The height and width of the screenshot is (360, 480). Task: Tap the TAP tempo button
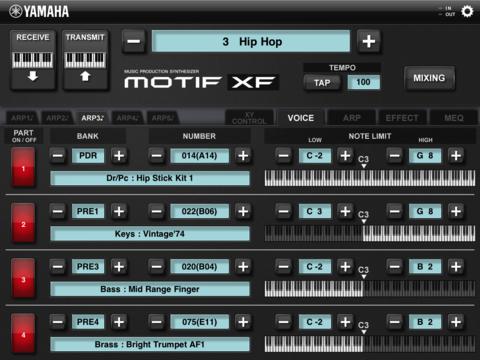click(x=322, y=83)
